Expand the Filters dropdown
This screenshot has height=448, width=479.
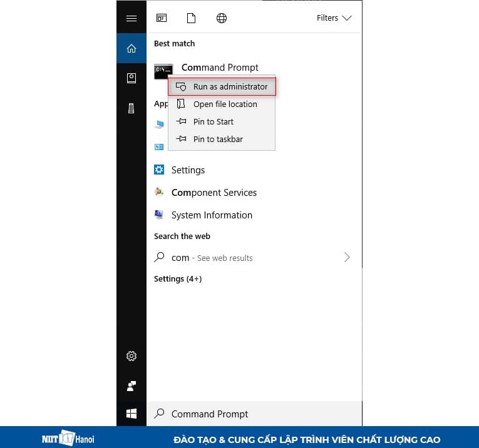tap(334, 18)
